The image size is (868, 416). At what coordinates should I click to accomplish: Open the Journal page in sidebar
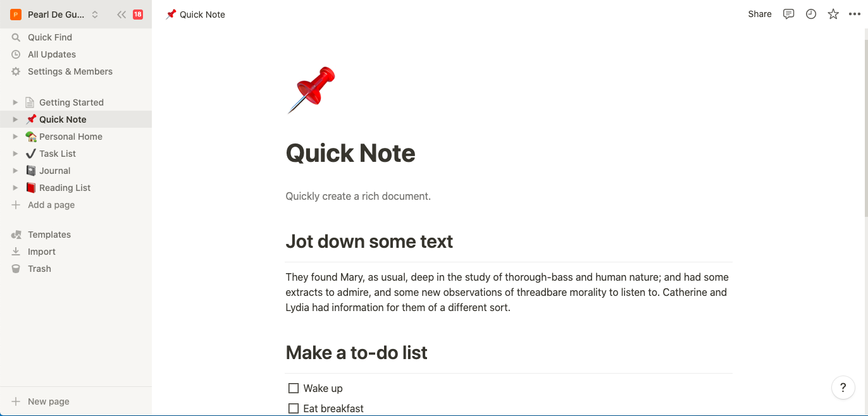click(x=54, y=171)
